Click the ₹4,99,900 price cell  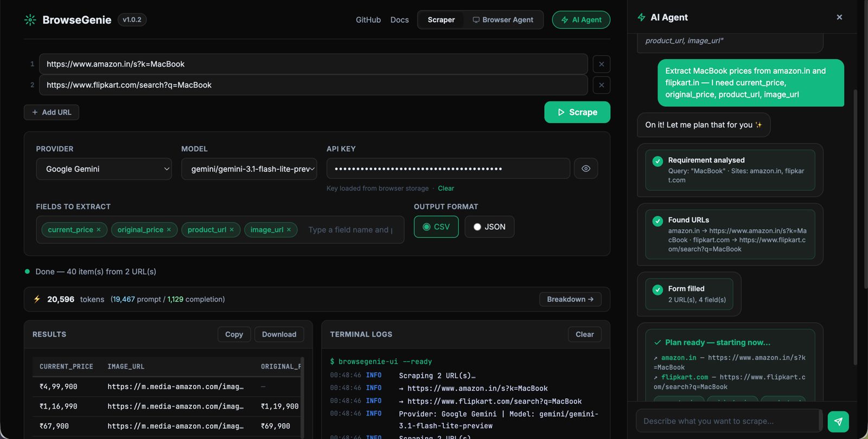[59, 387]
